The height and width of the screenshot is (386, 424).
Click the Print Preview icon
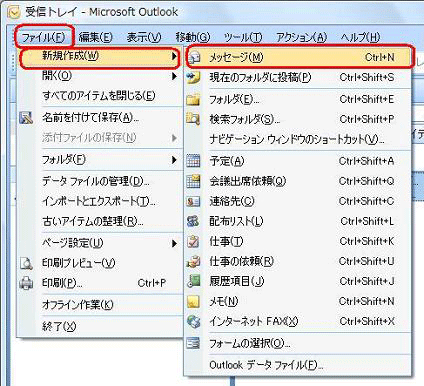click(26, 263)
